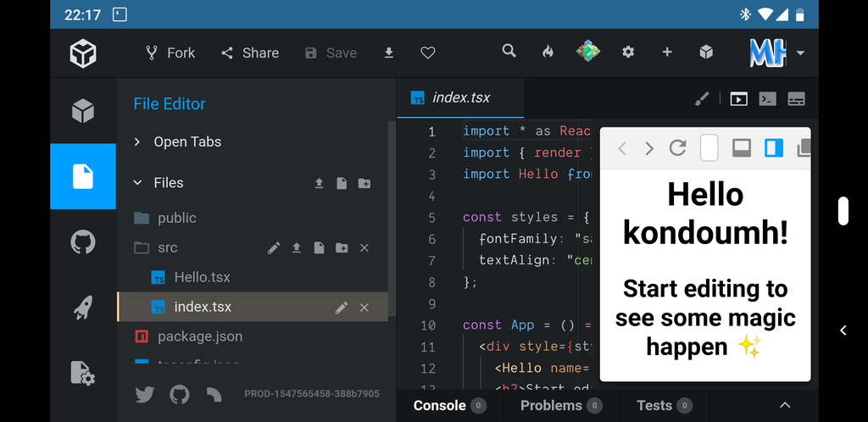Click the plus icon in the header
Image resolution: width=868 pixels, height=422 pixels.
tap(667, 52)
